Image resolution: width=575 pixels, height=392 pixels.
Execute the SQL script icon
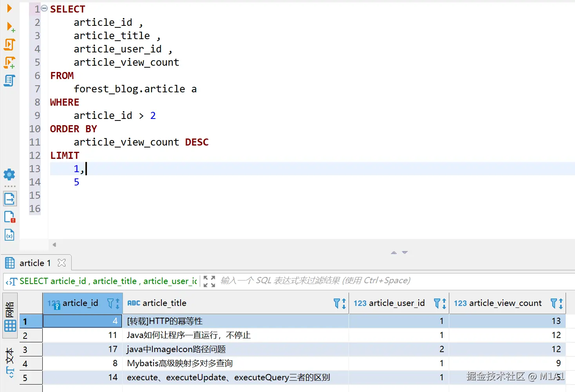(9, 45)
